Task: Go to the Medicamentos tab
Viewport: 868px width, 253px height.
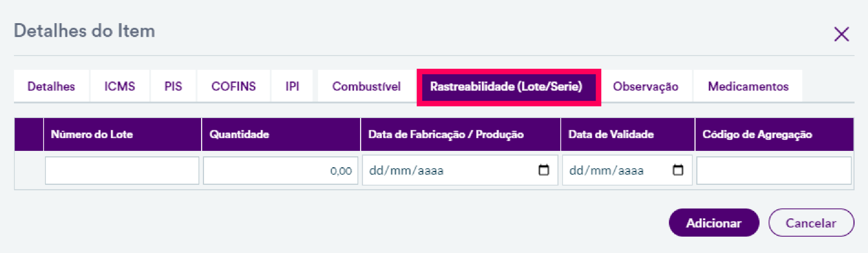Action: [748, 86]
